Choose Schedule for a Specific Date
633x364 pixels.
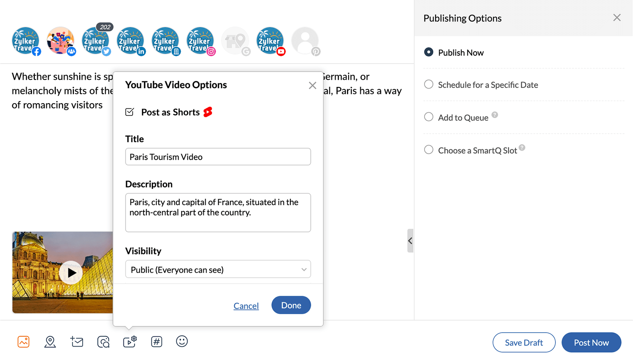click(x=428, y=84)
